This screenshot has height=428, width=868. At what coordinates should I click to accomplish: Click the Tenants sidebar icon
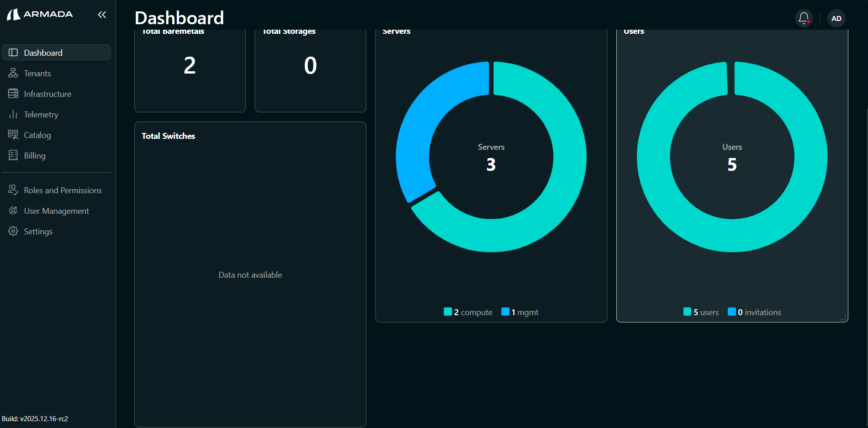(x=13, y=73)
